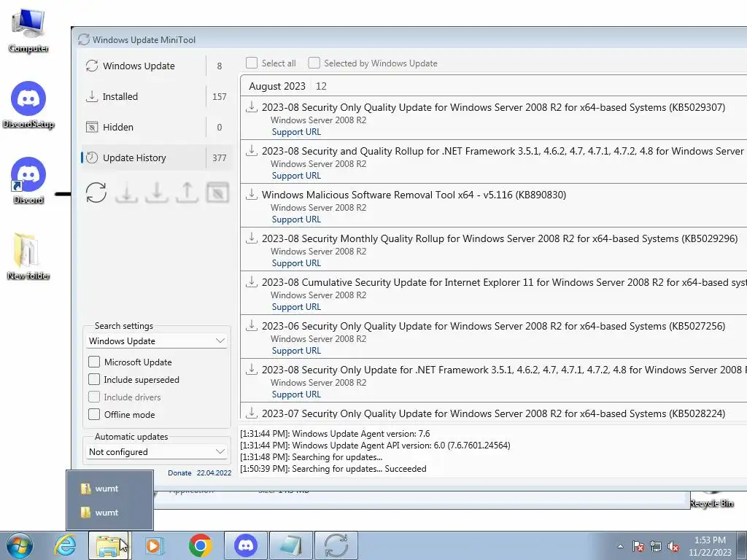Click the network tray icon
The image size is (747, 560).
tap(656, 547)
